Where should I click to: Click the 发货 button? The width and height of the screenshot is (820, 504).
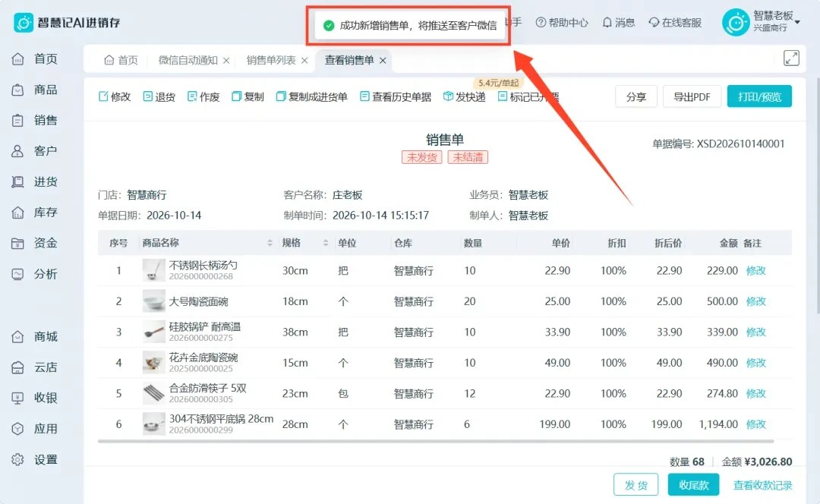(x=636, y=485)
